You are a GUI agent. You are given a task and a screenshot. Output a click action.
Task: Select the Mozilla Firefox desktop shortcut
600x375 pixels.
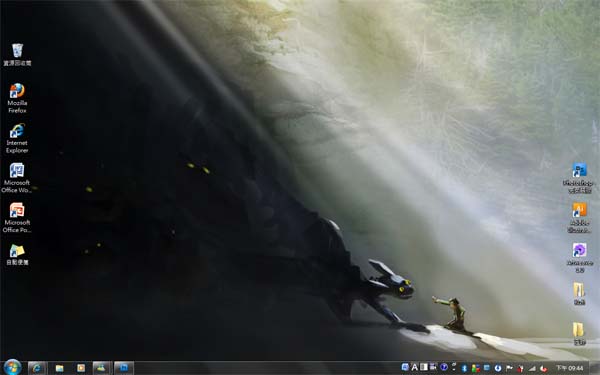[17, 98]
